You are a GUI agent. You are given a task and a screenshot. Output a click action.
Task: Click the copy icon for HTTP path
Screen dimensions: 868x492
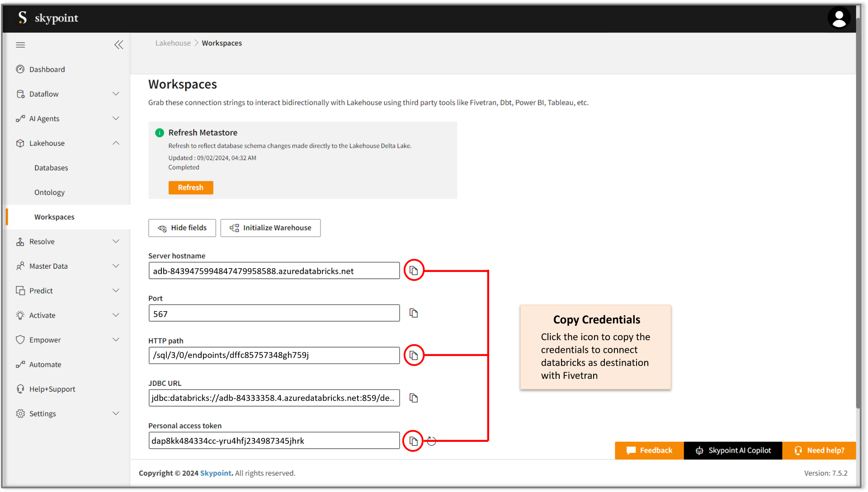point(413,356)
